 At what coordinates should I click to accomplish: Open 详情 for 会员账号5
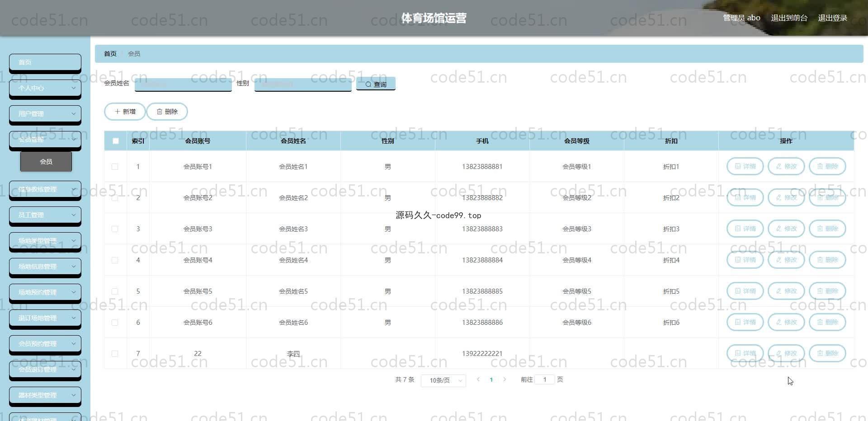point(745,291)
